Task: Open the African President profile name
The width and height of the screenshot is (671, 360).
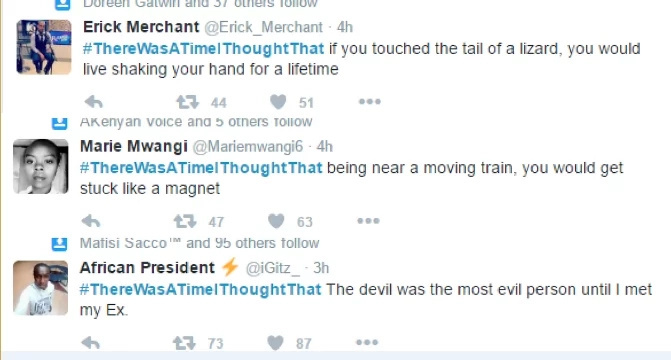Action: click(x=147, y=268)
